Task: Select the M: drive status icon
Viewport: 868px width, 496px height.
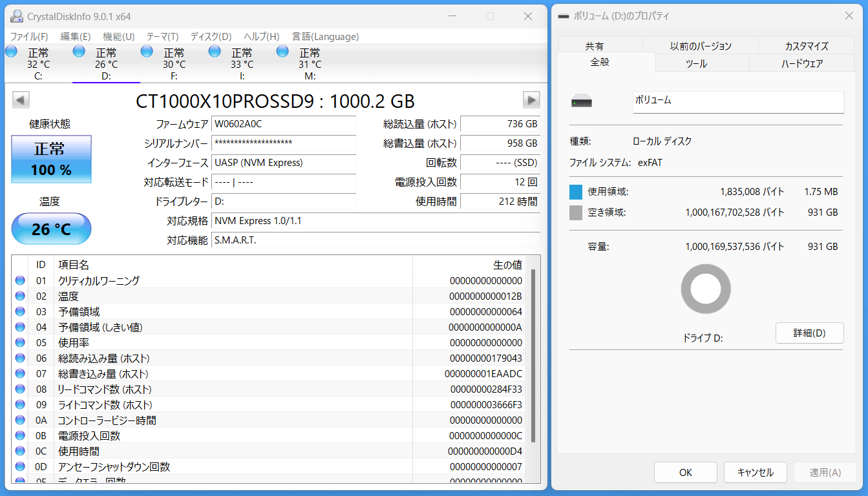Action: pyautogui.click(x=282, y=51)
